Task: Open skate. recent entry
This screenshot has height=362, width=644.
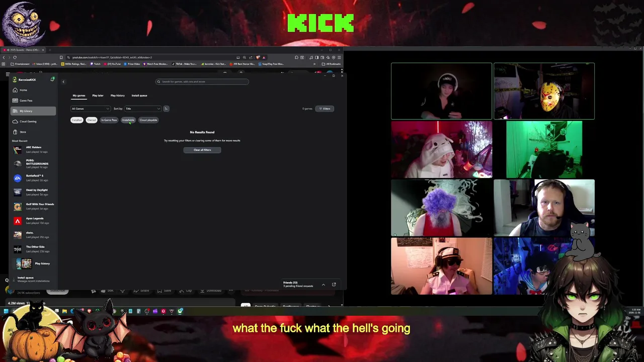Action: [x=33, y=235]
